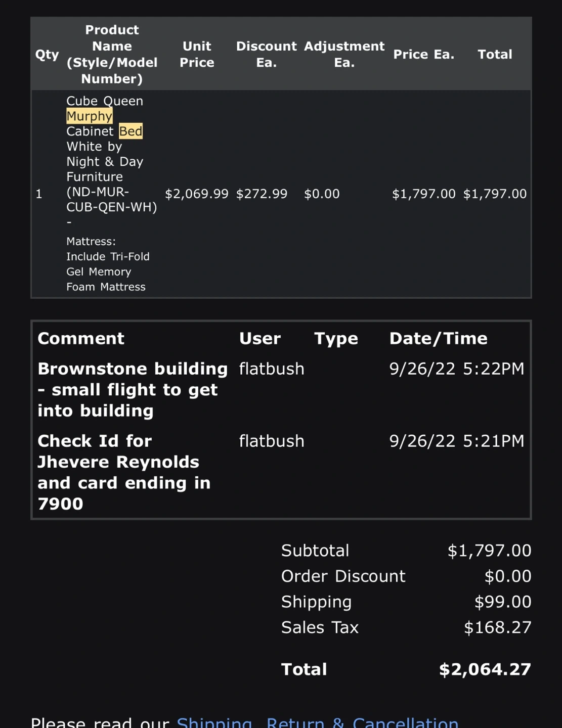Select the Check Id for Jhevere Reynolds comment

pyautogui.click(x=124, y=472)
